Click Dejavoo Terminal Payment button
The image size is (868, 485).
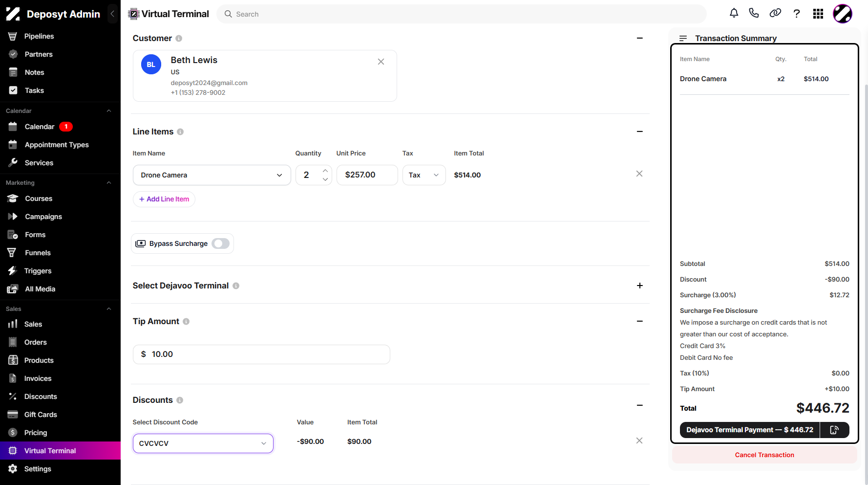tap(750, 430)
